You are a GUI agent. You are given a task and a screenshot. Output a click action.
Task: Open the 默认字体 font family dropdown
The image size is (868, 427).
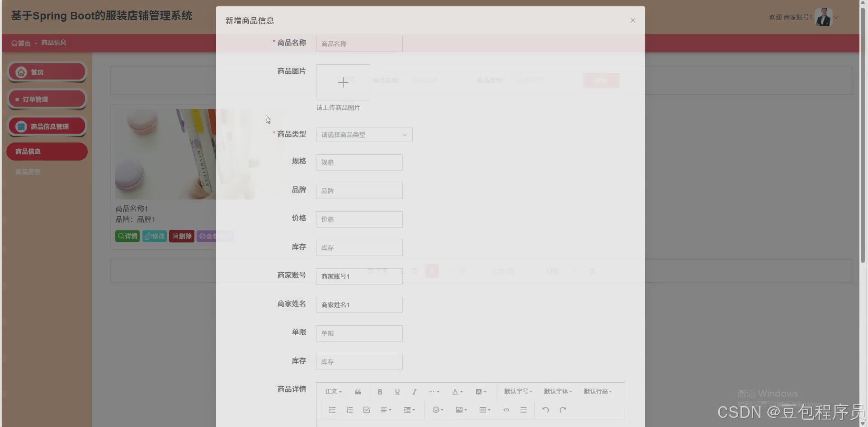[557, 391]
